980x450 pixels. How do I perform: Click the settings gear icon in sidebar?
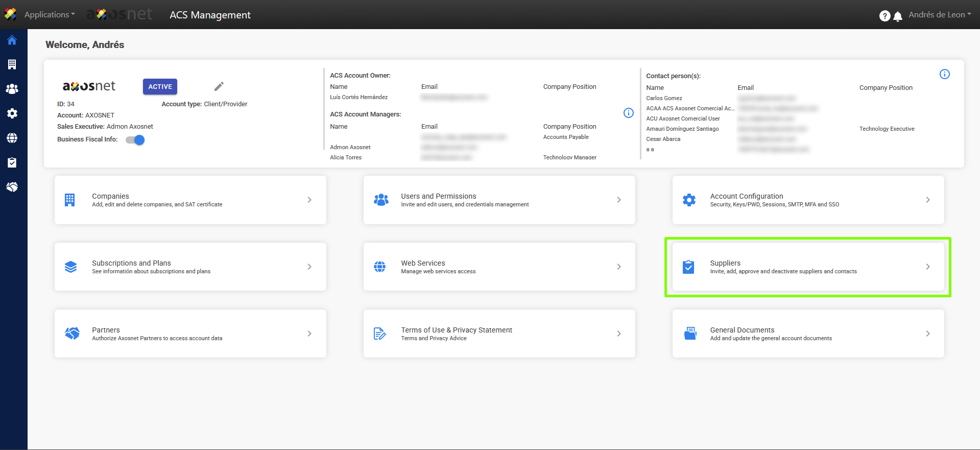tap(12, 113)
